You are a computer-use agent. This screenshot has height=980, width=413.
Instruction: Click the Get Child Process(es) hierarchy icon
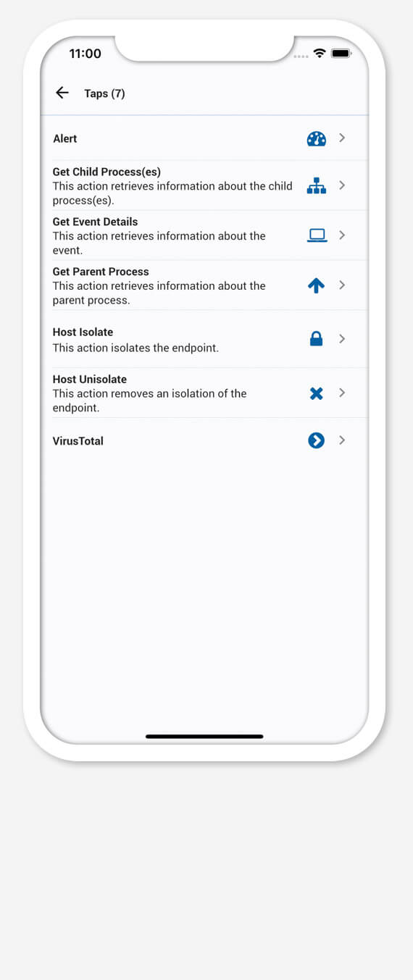pyautogui.click(x=317, y=185)
